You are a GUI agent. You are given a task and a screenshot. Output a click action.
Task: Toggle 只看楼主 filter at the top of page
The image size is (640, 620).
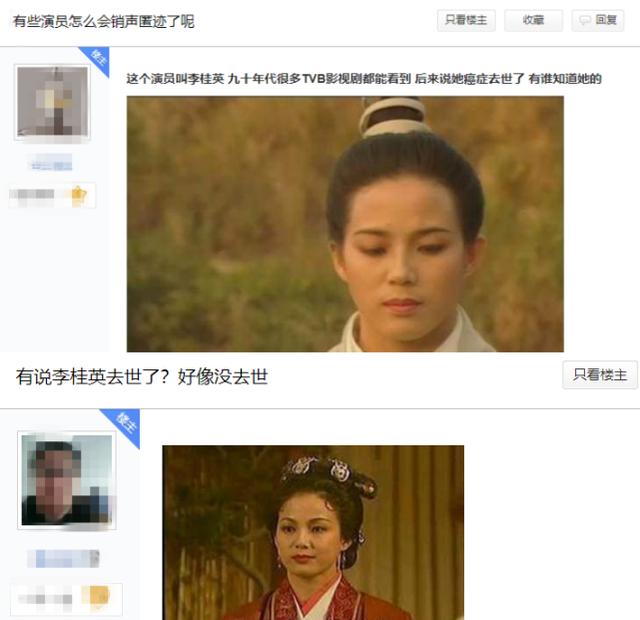point(466,20)
